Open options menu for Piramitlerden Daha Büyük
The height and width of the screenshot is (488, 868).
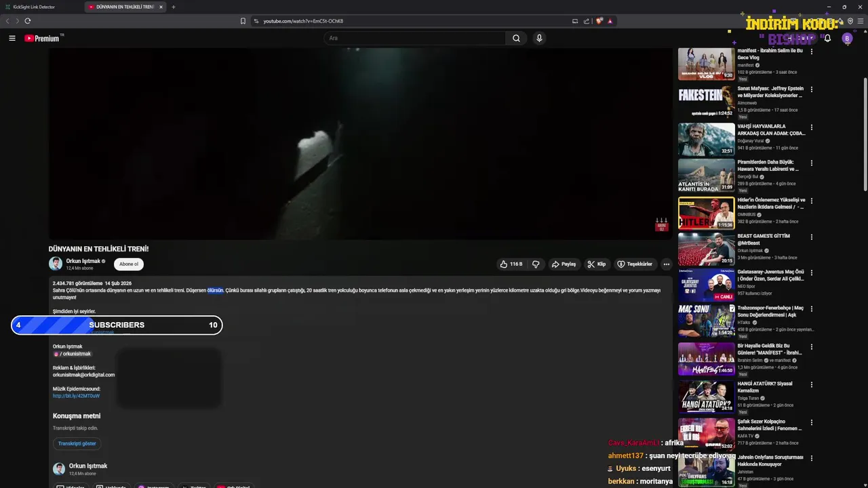click(x=812, y=163)
